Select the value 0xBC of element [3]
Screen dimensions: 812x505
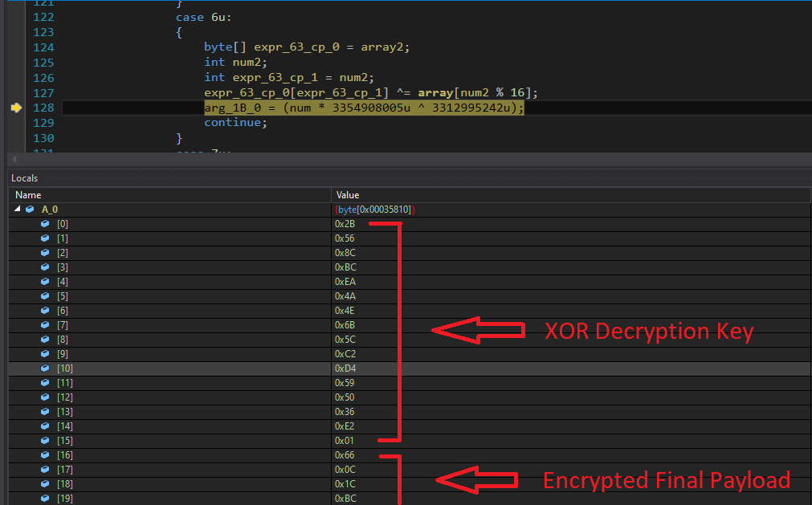click(x=346, y=267)
